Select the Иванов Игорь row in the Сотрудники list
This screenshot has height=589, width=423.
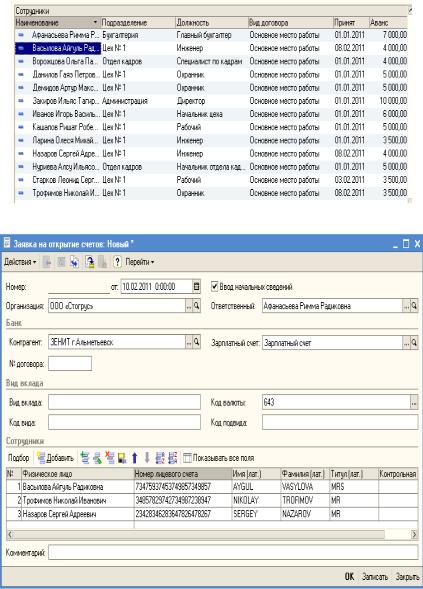pos(211,114)
